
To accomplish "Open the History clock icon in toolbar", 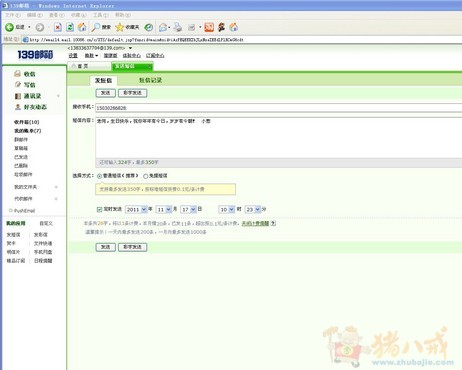I will tap(149, 27).
